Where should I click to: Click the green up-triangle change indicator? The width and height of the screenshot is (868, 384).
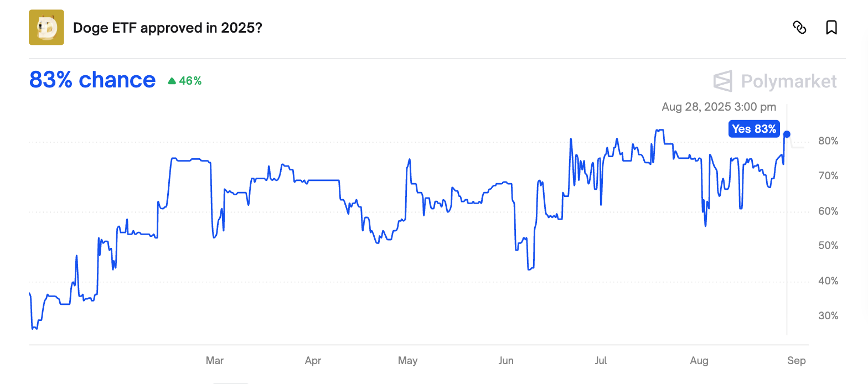(172, 81)
